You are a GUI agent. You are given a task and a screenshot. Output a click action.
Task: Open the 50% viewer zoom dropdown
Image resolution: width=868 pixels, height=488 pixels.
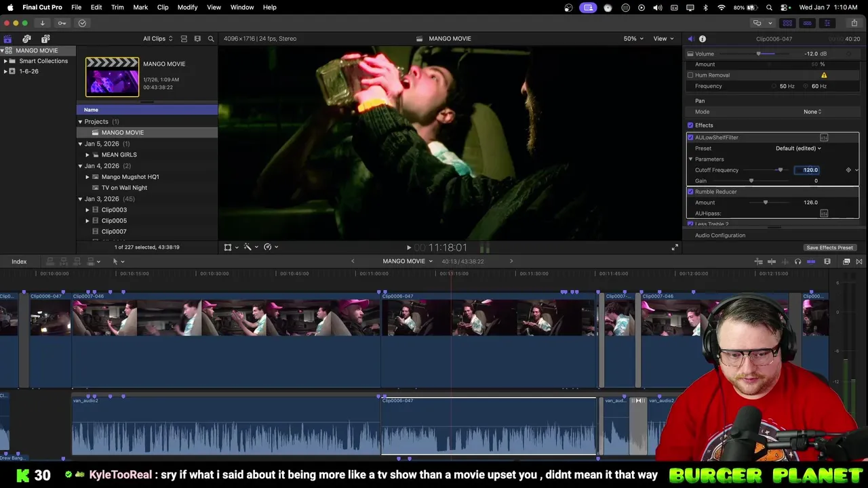633,39
